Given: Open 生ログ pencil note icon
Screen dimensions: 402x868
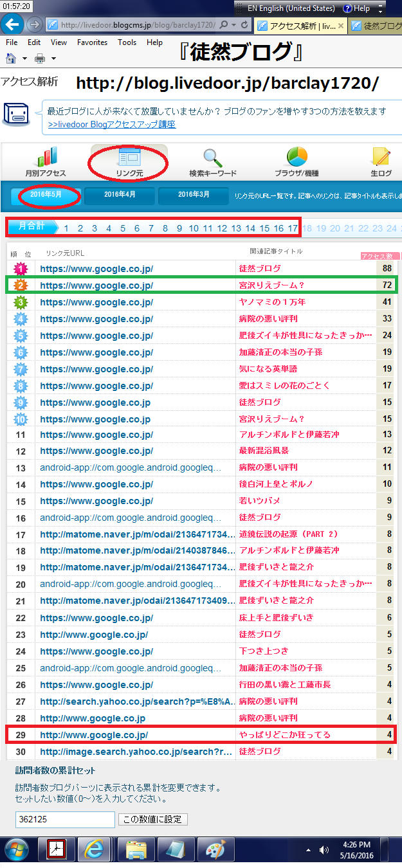Looking at the screenshot, I should [381, 156].
